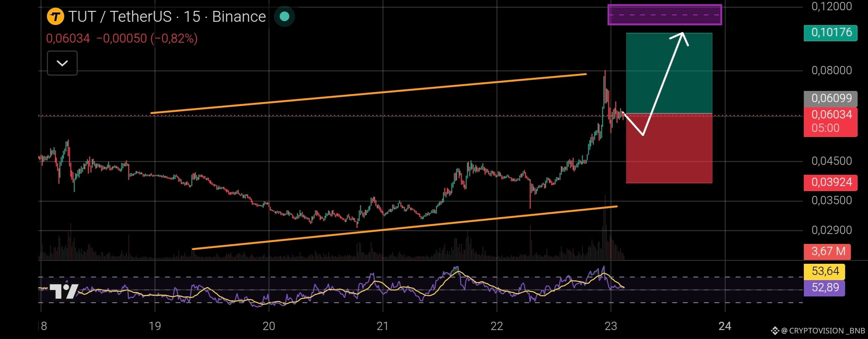The width and height of the screenshot is (868, 339).
Task: Select the purple 52,89 indicator value
Action: point(824,288)
